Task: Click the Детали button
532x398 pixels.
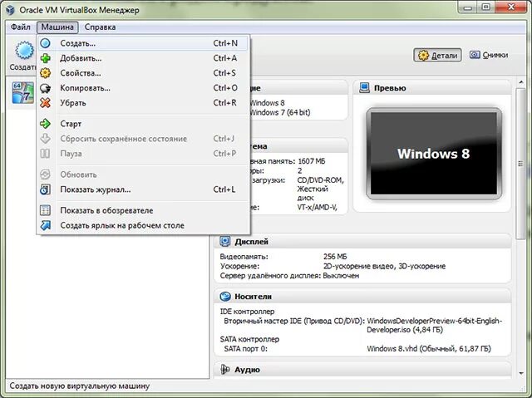Action: 437,55
